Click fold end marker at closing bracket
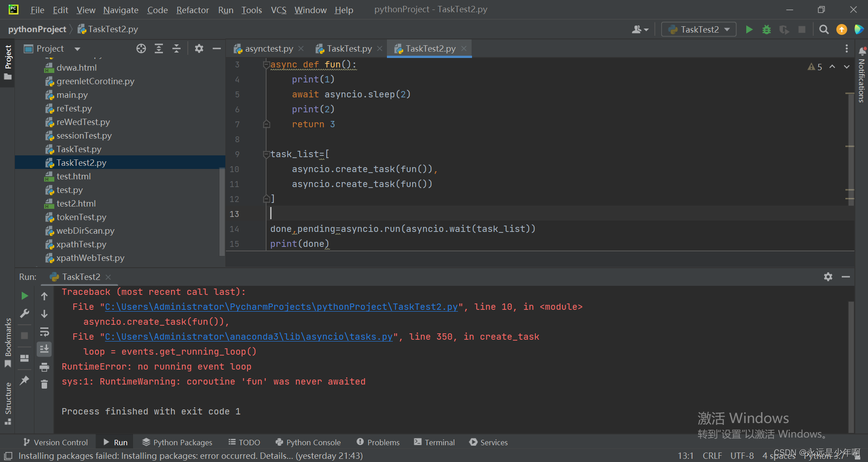 (x=267, y=199)
